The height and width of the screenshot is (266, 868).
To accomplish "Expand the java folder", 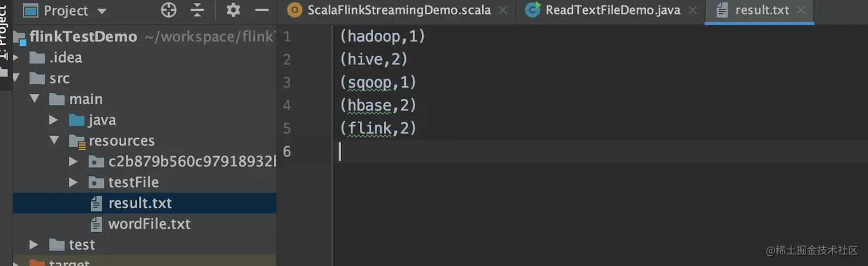I will click(x=54, y=120).
